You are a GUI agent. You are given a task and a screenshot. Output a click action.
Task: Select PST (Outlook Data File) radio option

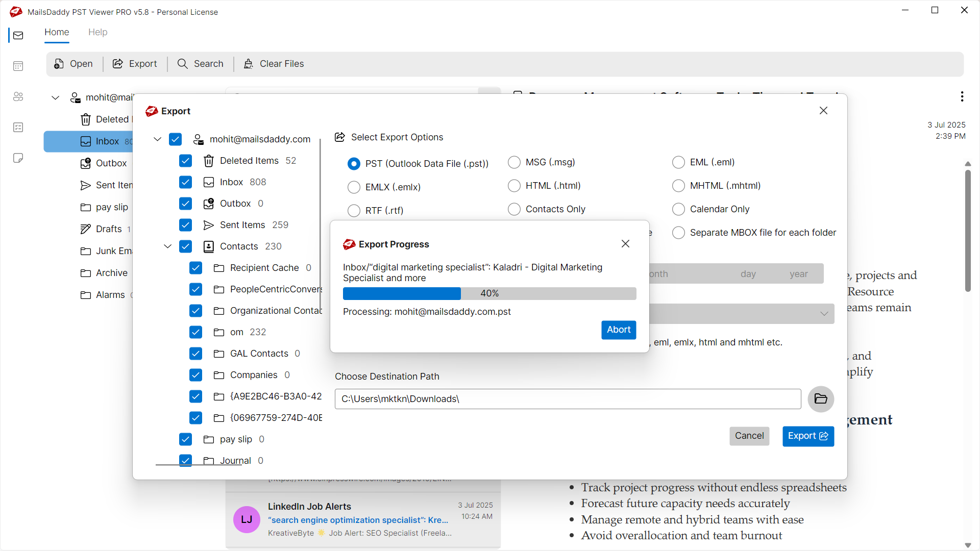353,164
